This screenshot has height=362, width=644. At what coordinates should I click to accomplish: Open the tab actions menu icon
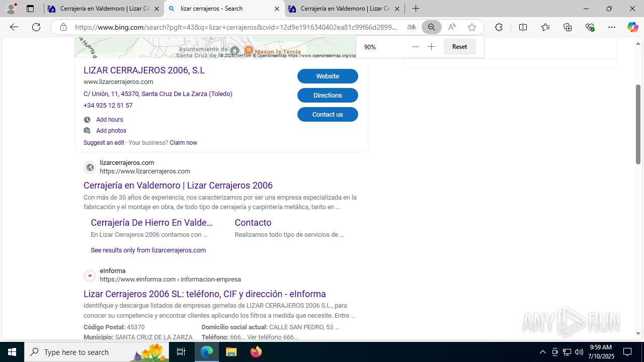point(30,9)
